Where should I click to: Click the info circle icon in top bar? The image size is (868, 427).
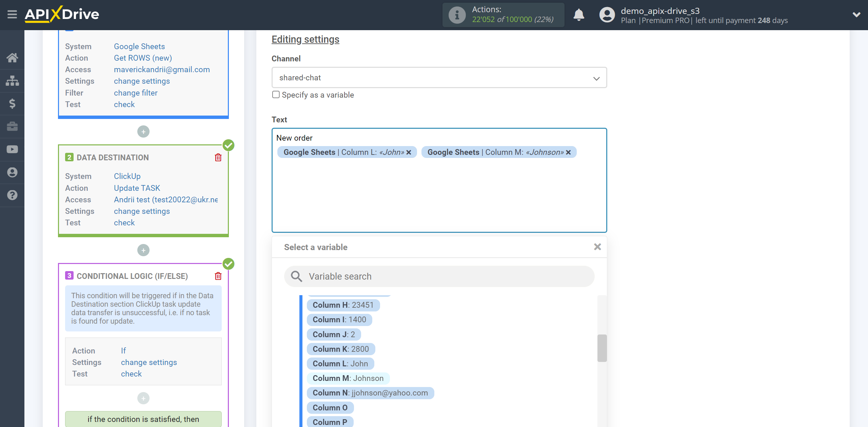point(457,14)
